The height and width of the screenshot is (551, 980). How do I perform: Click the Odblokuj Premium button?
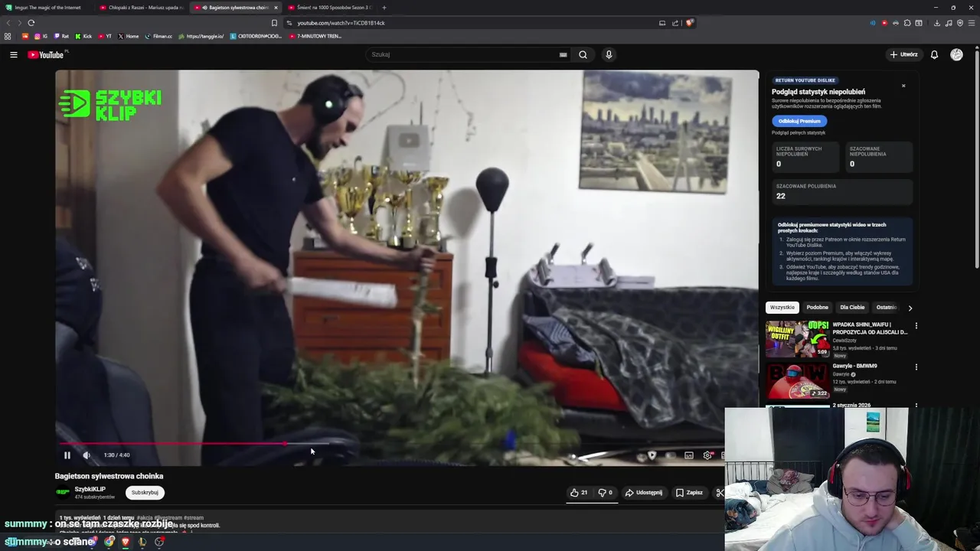(x=799, y=121)
